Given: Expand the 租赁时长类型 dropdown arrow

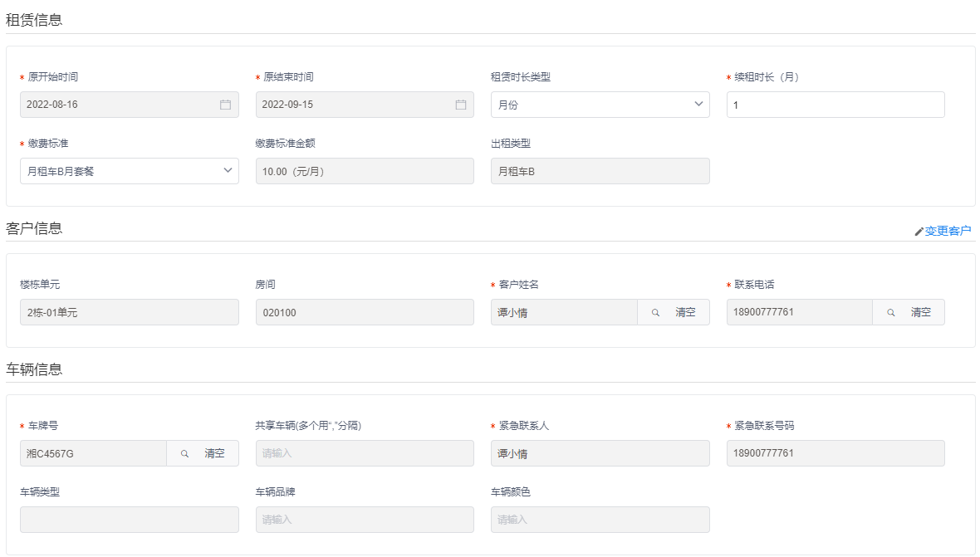Looking at the screenshot, I should point(698,105).
